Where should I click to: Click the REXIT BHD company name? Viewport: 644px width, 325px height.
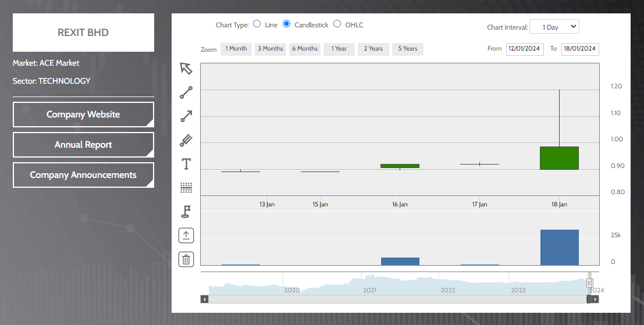[83, 33]
